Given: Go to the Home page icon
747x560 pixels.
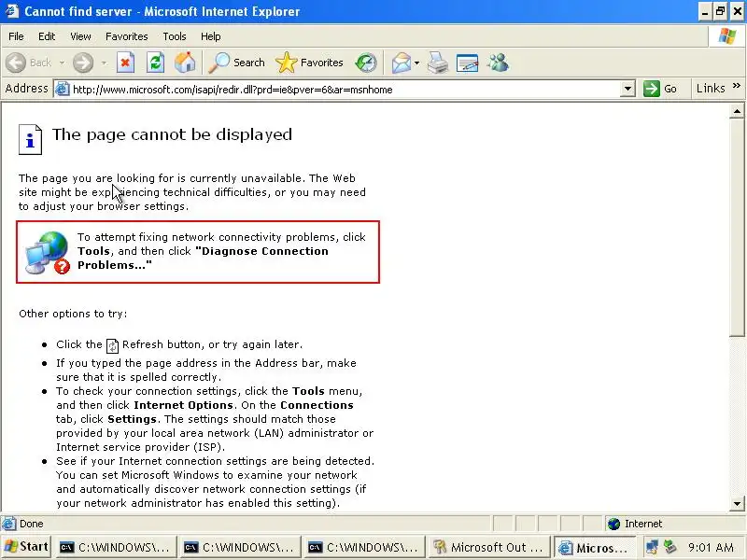Looking at the screenshot, I should tap(185, 63).
